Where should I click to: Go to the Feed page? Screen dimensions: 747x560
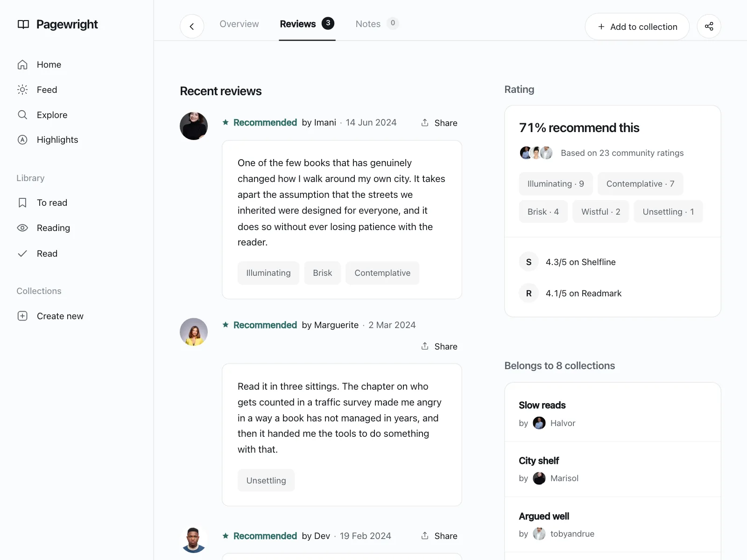point(37,90)
